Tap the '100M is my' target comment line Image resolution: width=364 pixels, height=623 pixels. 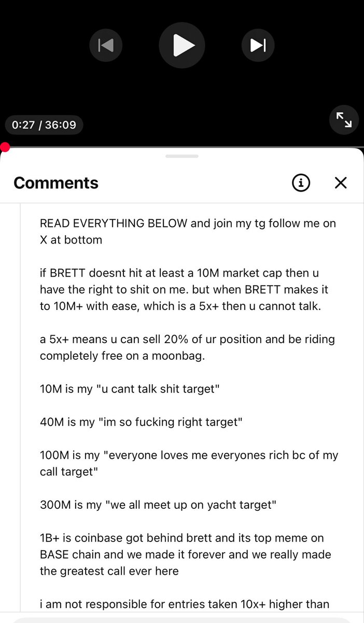pos(189,464)
